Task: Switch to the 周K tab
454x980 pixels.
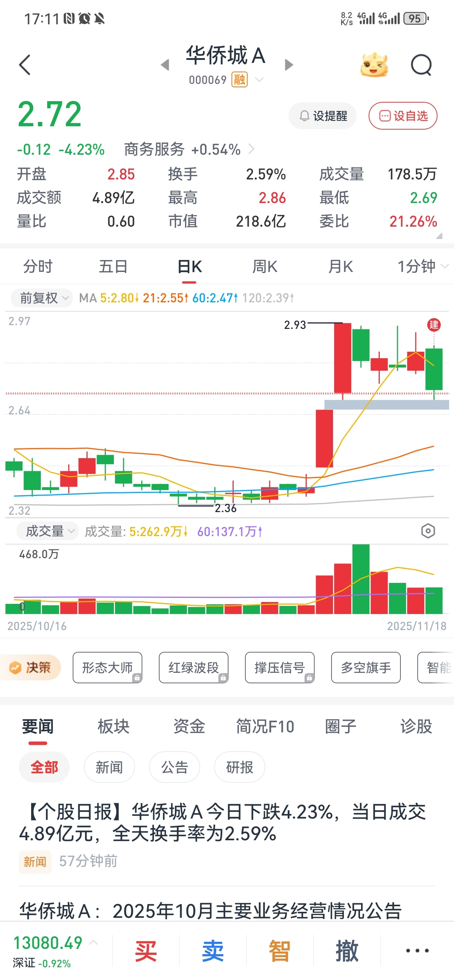Action: coord(265,266)
